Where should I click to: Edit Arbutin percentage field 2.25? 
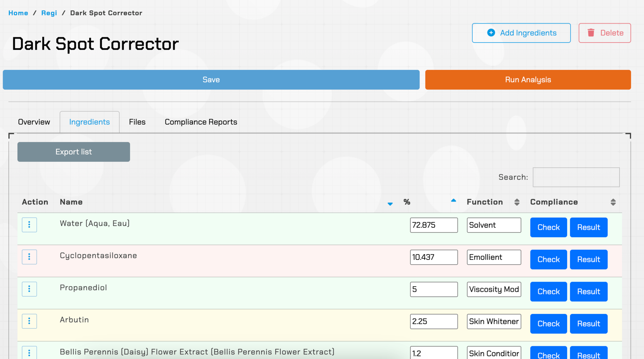click(x=434, y=321)
